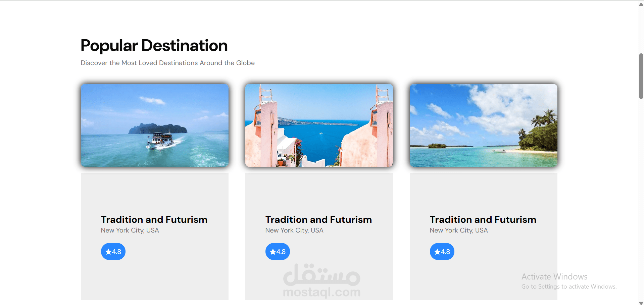
Task: Click New York City, USA on first card
Action: tap(130, 231)
